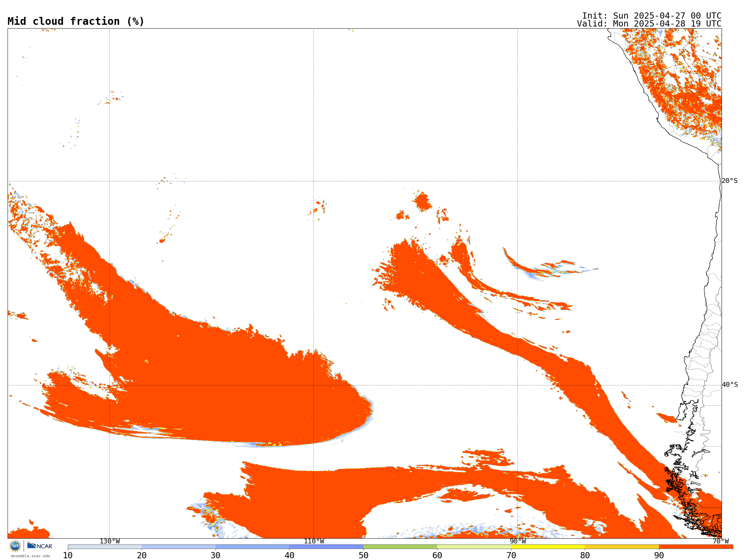The image size is (744, 560).
Task: Select the 'Init: Sun 2025-04-27 00 UTC' text
Action: click(652, 16)
